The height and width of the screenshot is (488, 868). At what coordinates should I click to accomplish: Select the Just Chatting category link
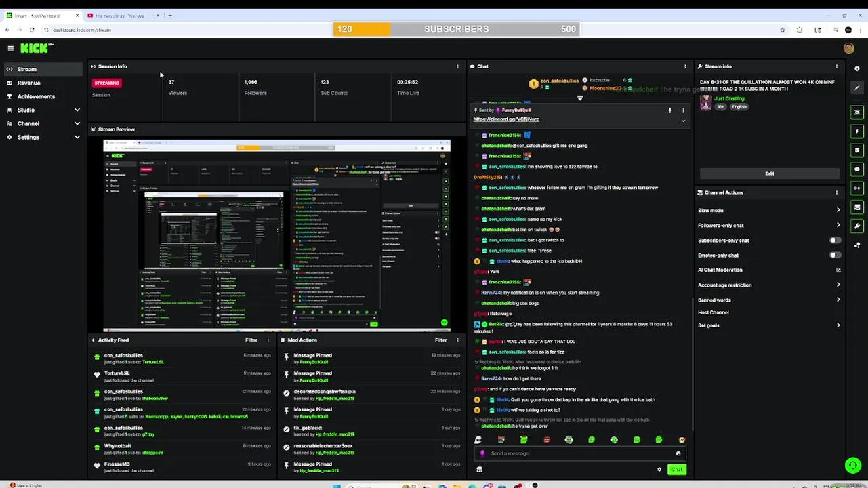[729, 99]
